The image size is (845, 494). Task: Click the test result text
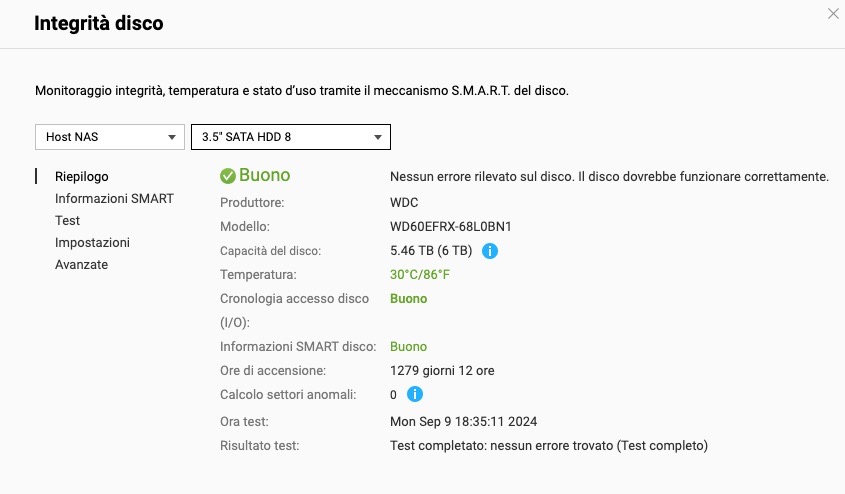click(549, 445)
